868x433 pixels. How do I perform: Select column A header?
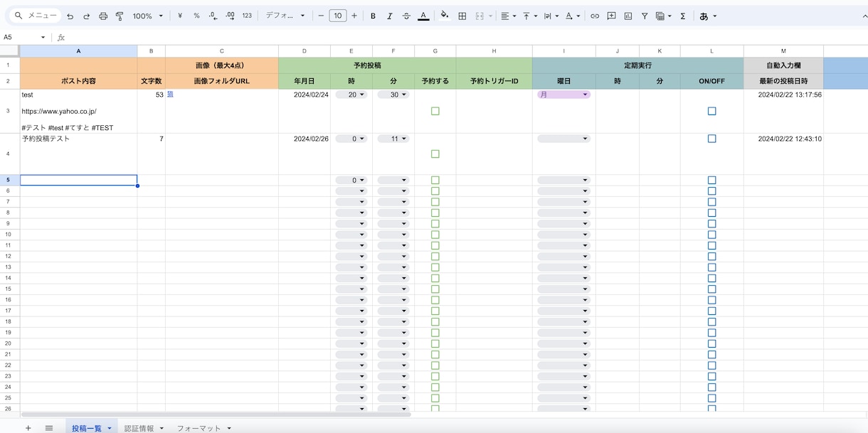[78, 51]
